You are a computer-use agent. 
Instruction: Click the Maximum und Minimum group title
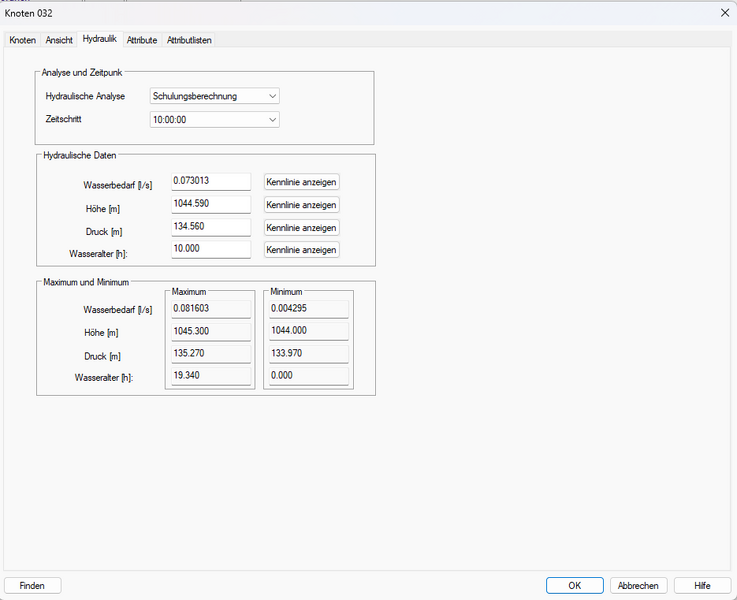click(86, 282)
